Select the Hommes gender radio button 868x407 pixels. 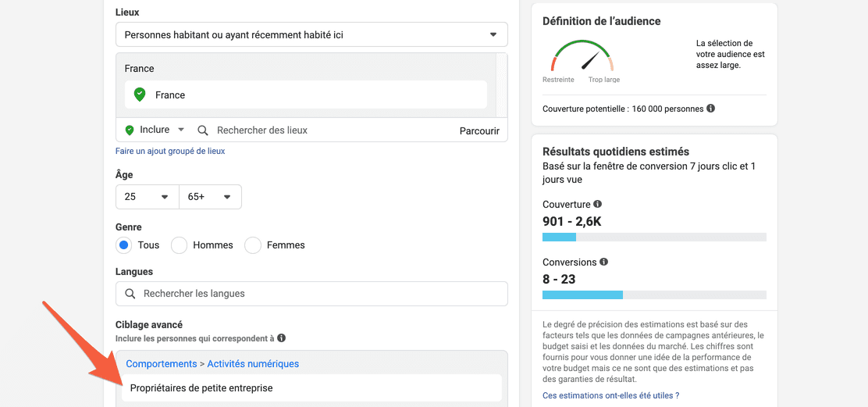point(180,245)
